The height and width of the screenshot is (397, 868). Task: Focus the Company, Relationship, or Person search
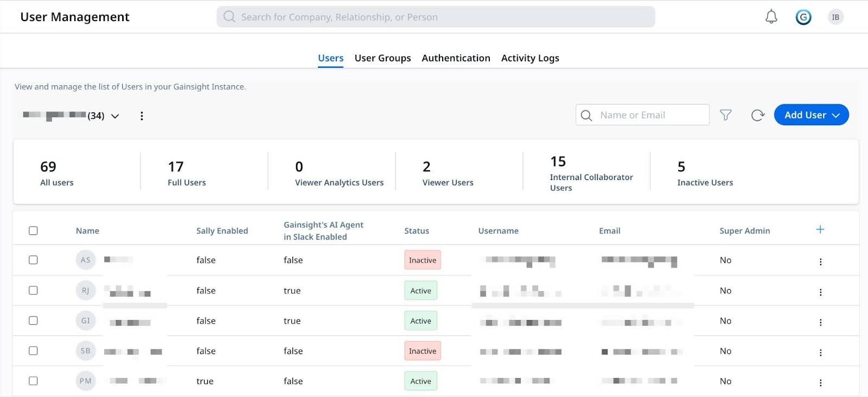click(x=436, y=17)
